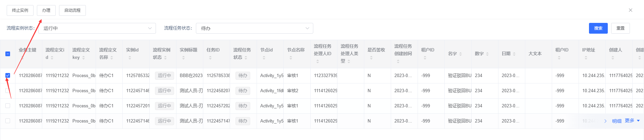Image resolution: width=644 pixels, height=140 pixels.
Task: Click sort arrows under IP地址 header
Action: click(x=586, y=58)
